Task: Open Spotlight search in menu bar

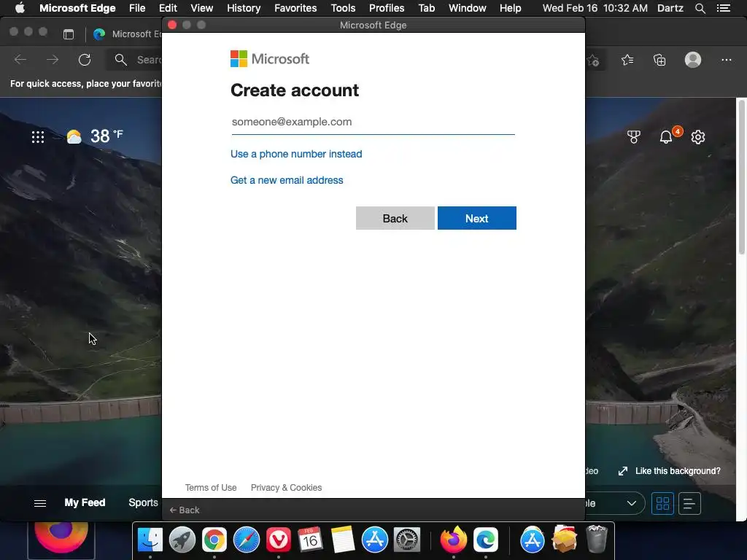Action: click(x=700, y=8)
